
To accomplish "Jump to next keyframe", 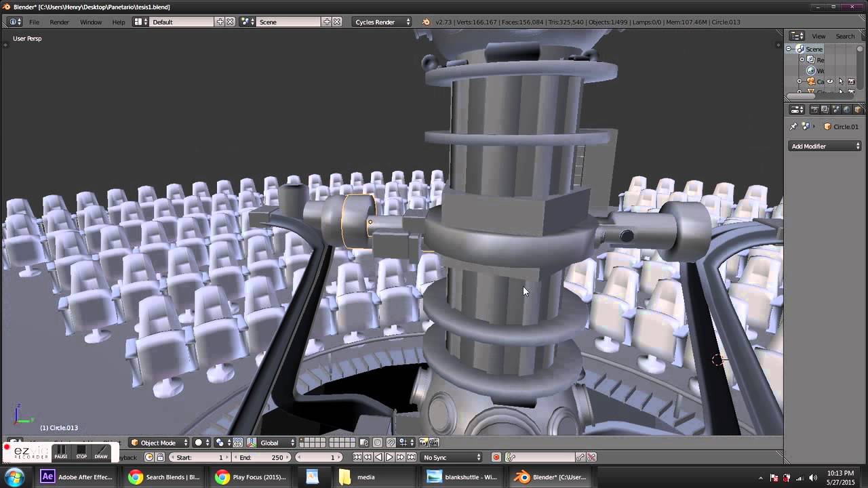I will (400, 457).
